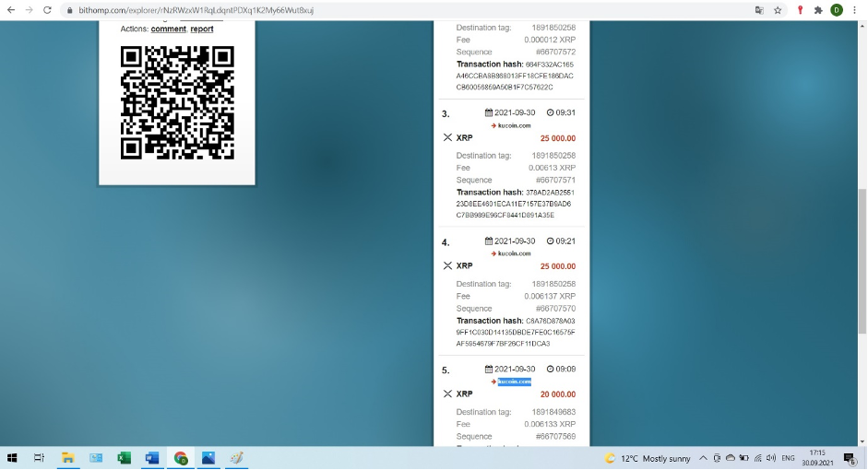Open the Chrome profile D avatar

click(837, 10)
